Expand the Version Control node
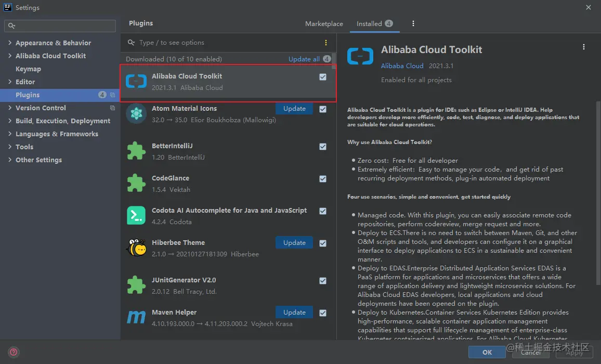601x364 pixels. click(9, 108)
